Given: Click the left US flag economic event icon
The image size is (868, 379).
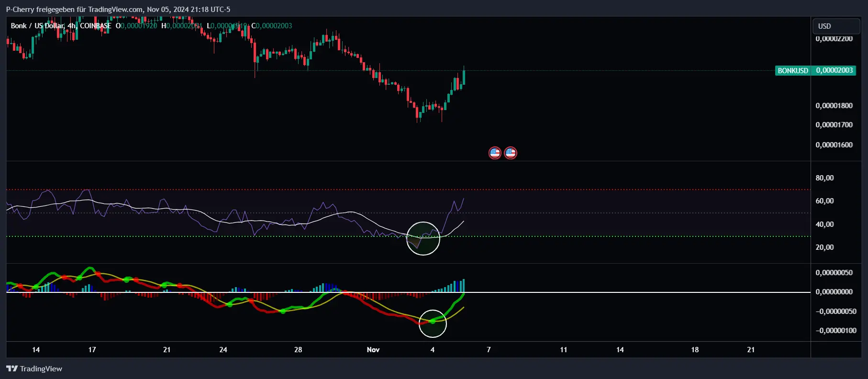Looking at the screenshot, I should click(495, 153).
